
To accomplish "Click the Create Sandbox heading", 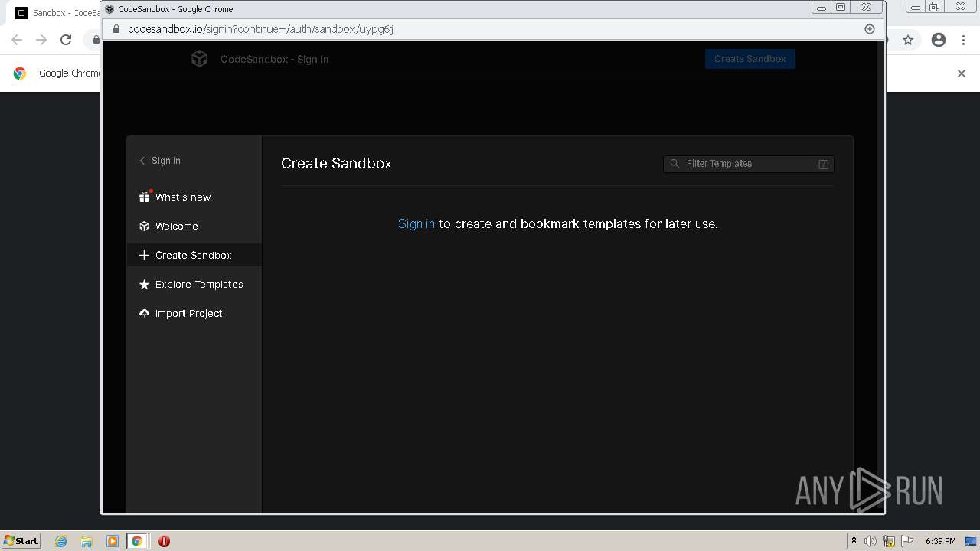I will (336, 163).
